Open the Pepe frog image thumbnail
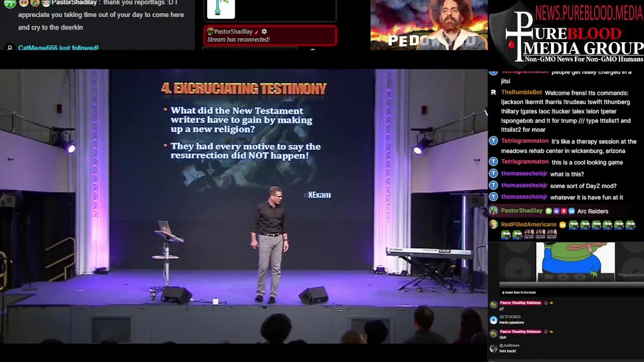Screen dimensions: 644x362 (x=575, y=261)
